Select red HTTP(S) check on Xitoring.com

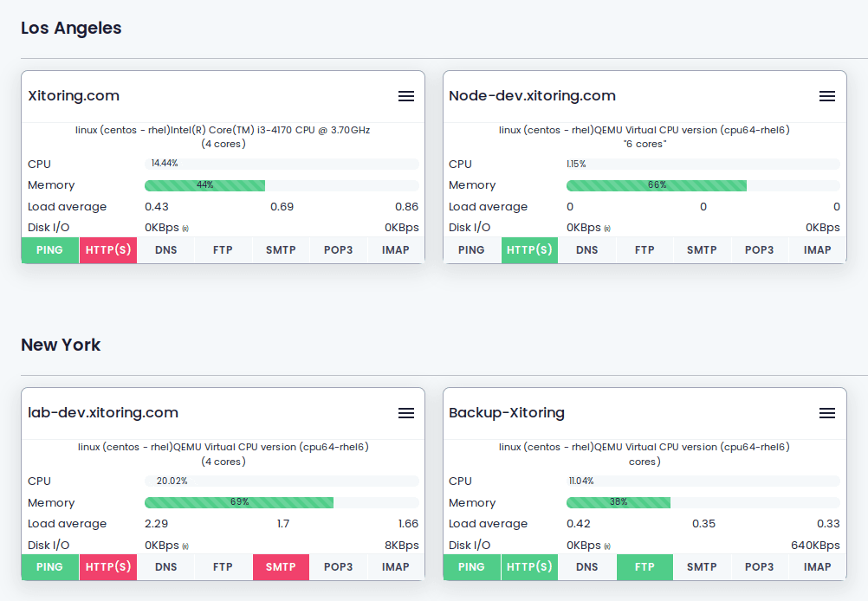point(108,250)
